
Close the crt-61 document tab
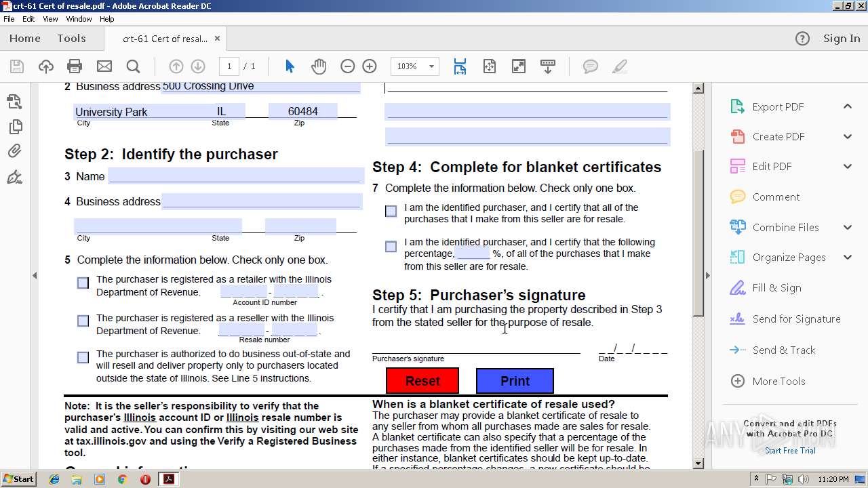pyautogui.click(x=217, y=39)
